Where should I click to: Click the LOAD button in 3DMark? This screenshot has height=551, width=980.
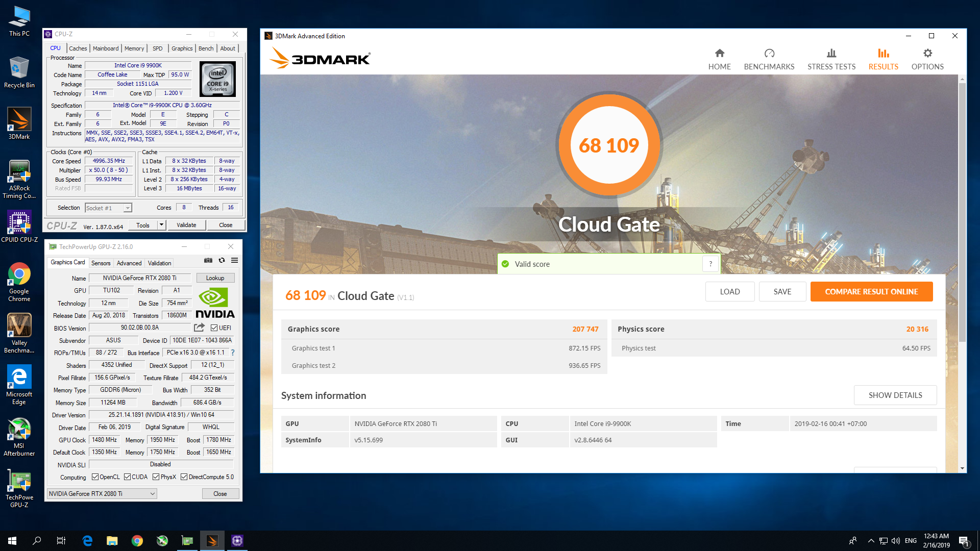(730, 292)
